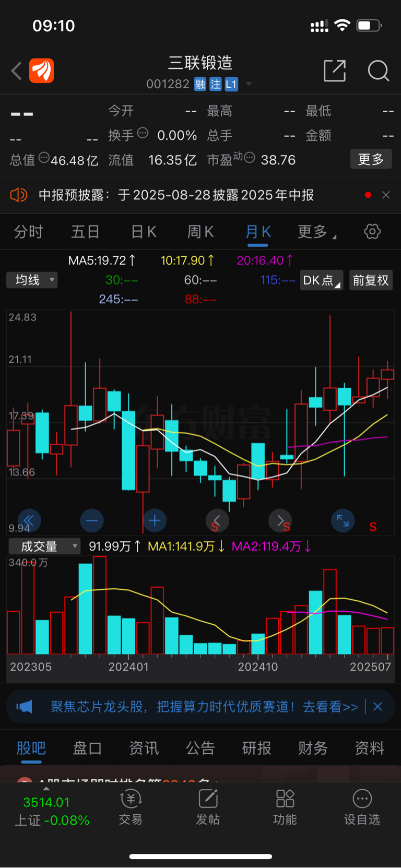401x868 pixels.
Task: Open the 中报预披露 announcement text
Action: tap(176, 195)
